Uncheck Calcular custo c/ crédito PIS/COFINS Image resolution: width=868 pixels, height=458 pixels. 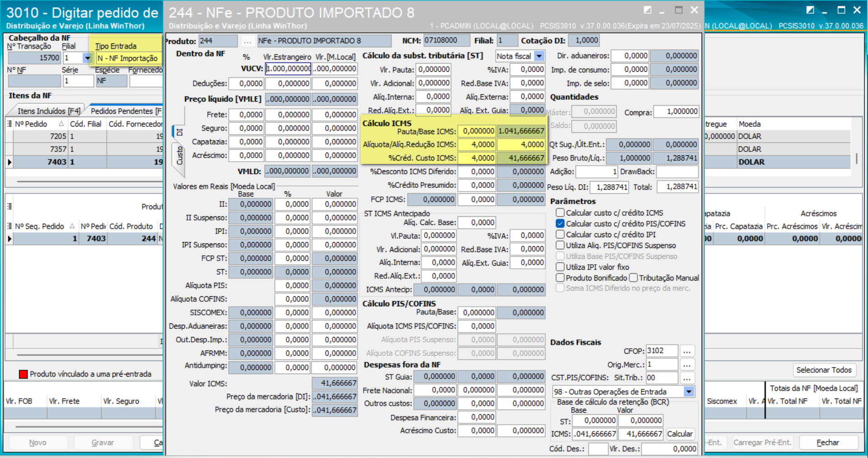pos(560,224)
